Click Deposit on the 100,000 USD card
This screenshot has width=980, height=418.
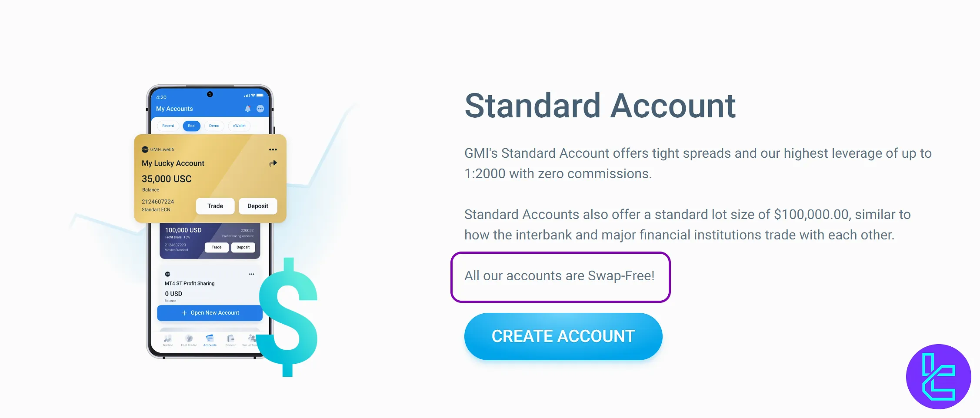[x=243, y=247]
